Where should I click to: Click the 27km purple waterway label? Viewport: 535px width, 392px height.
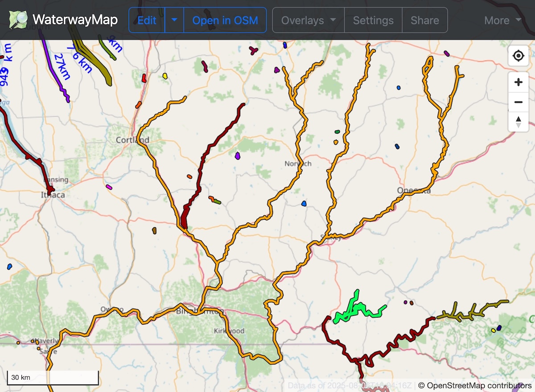[x=62, y=67]
